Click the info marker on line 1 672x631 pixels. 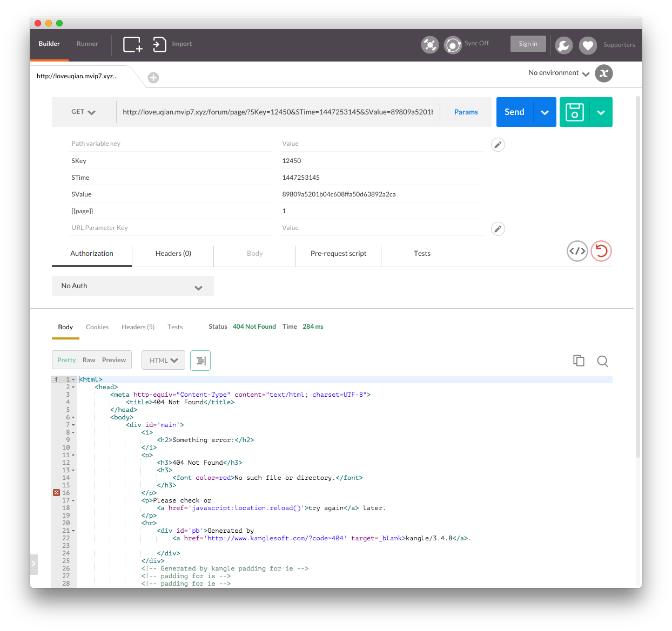56,379
